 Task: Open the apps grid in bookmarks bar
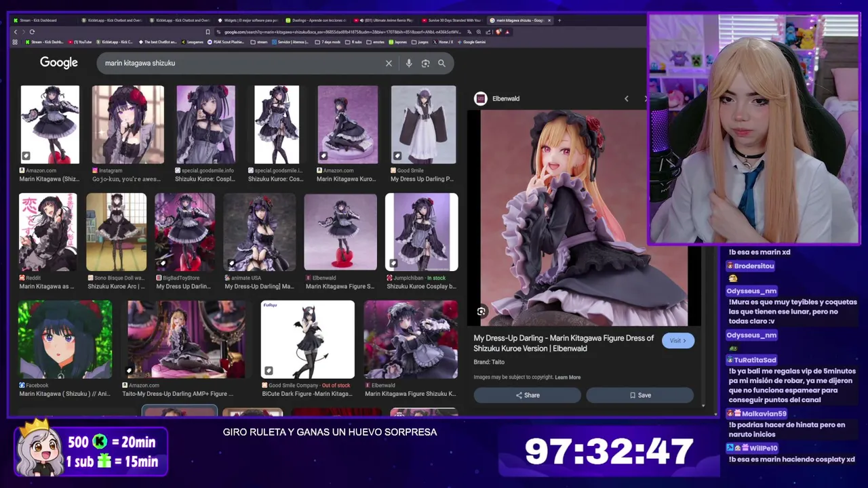point(15,42)
